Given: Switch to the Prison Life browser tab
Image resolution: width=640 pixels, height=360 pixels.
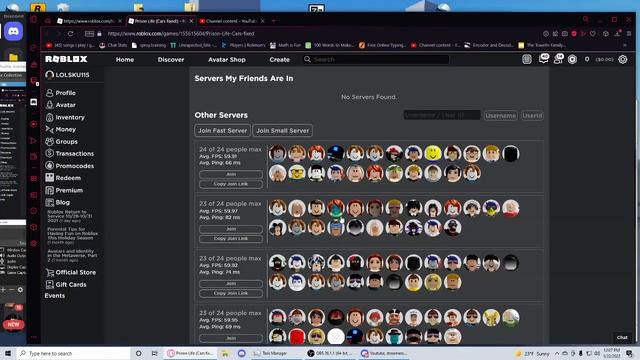Looking at the screenshot, I should point(160,21).
